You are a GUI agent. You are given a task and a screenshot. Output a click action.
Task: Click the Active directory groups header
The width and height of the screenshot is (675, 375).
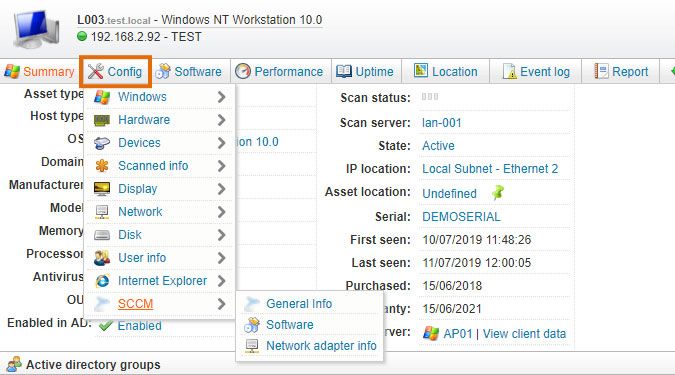click(x=93, y=365)
